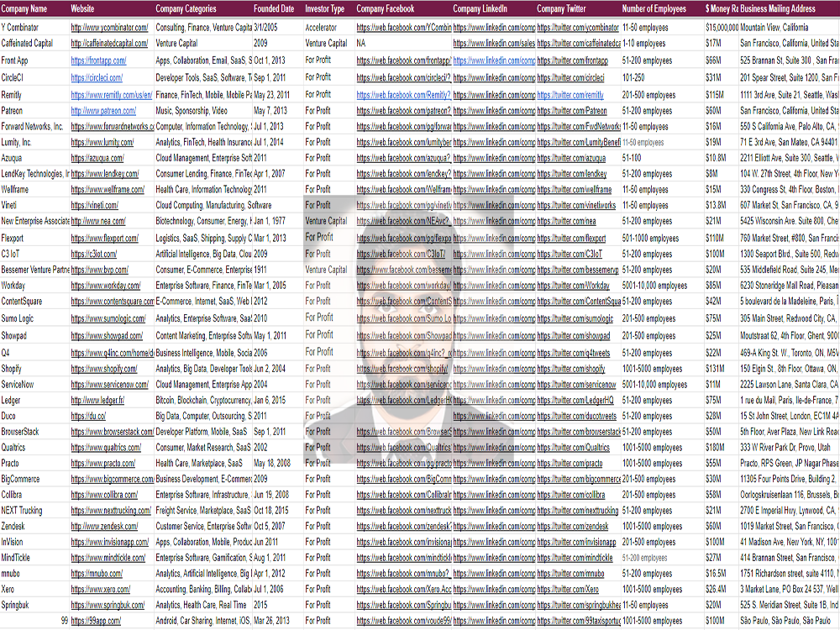Select the Company Categories column header
The image size is (840, 630).
click(186, 9)
